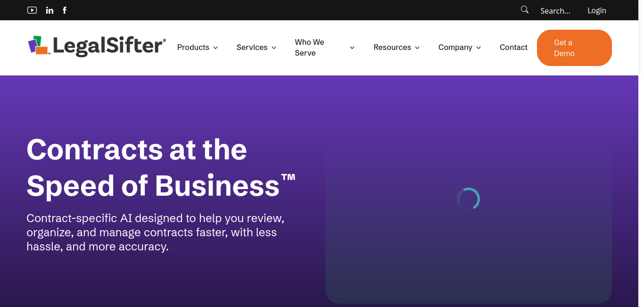Open the Company dropdown arrow
Viewport: 644px width, 307px height.
tap(479, 48)
